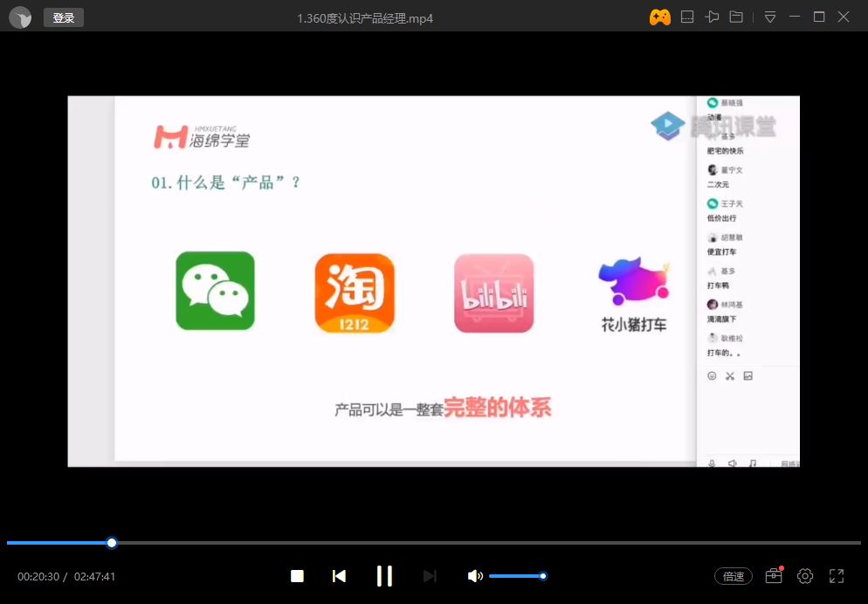Pin the player window on top
The height and width of the screenshot is (604, 868).
[x=713, y=17]
